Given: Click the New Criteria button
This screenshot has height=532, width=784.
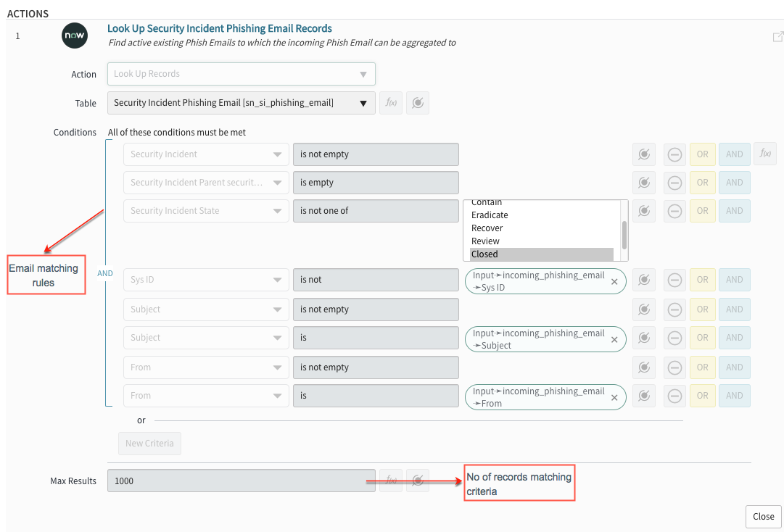Looking at the screenshot, I should point(149,444).
